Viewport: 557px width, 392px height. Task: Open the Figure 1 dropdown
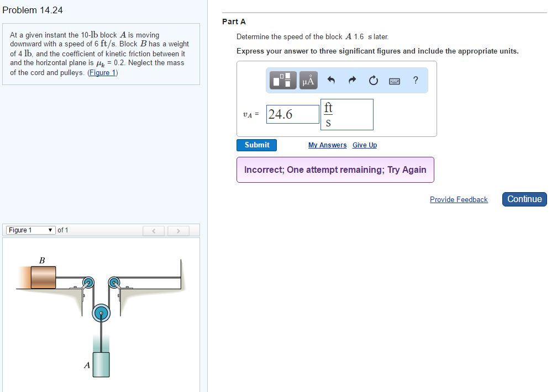[30, 230]
